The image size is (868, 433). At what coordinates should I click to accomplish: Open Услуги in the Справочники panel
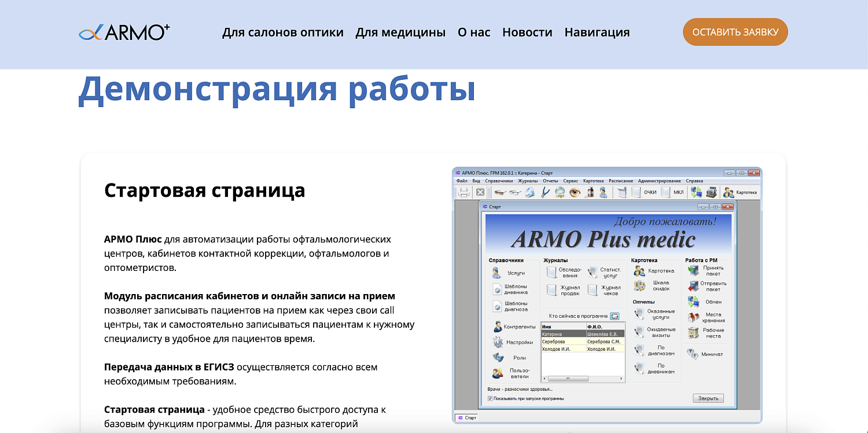(517, 273)
